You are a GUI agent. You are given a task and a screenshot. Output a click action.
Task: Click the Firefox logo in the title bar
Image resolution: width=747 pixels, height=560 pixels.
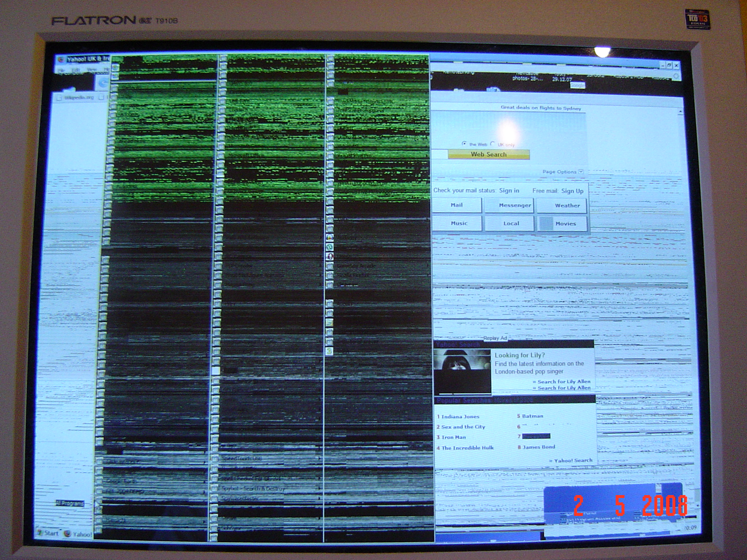coord(61,59)
